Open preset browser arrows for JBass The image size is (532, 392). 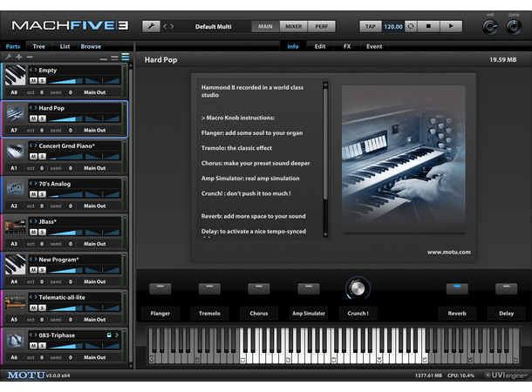click(x=33, y=221)
